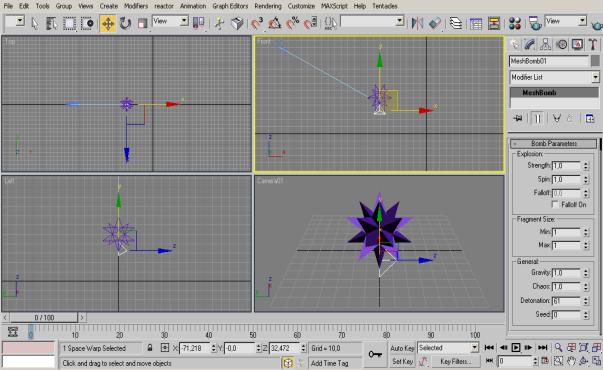
Task: Open Select by Name tool
Action: (52, 23)
